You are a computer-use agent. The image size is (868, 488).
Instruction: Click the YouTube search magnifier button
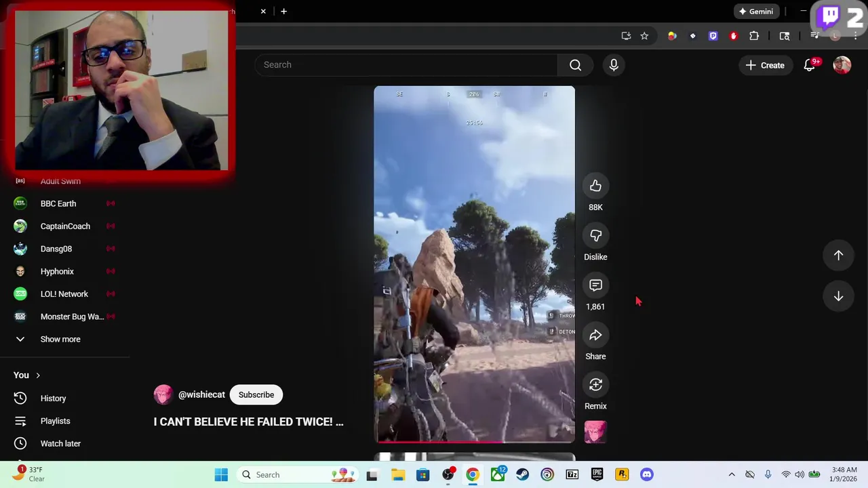(575, 65)
